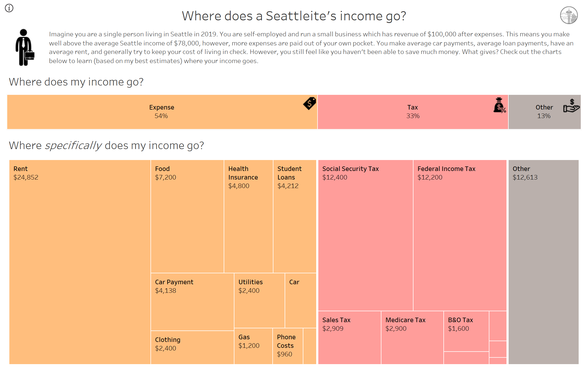
Task: Click the info icon at top left
Action: 9,8
